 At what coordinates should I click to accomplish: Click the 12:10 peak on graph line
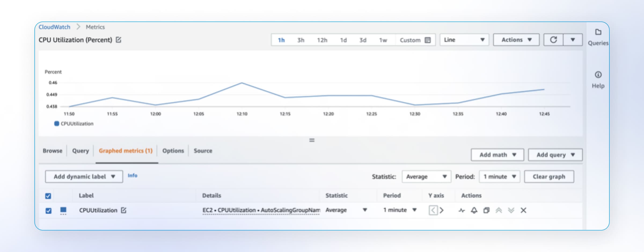(242, 83)
